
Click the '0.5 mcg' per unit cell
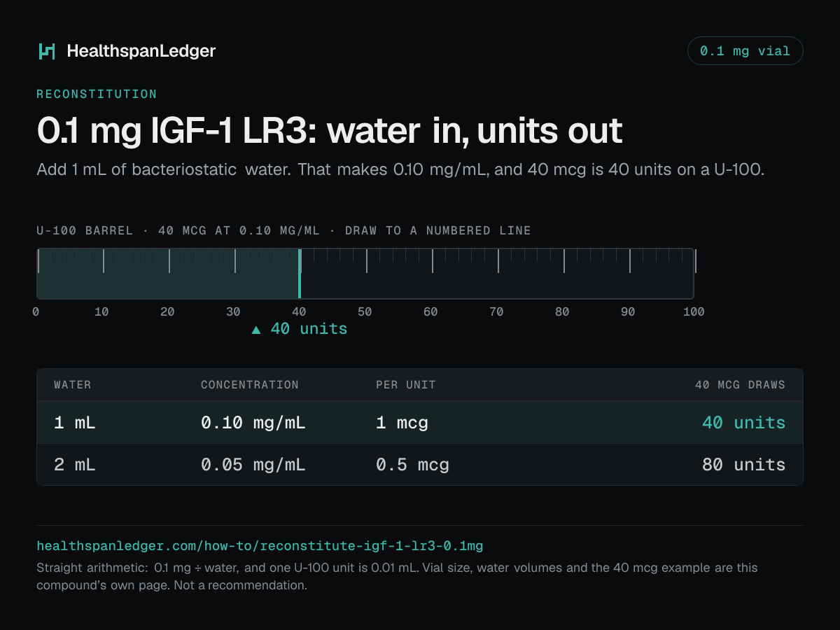[412, 465]
